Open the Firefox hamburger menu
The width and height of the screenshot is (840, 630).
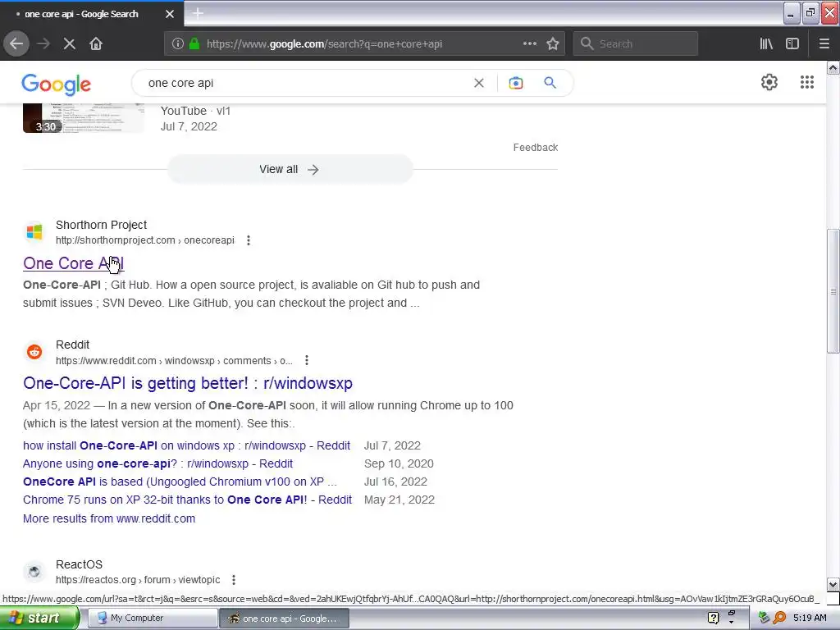click(x=824, y=44)
